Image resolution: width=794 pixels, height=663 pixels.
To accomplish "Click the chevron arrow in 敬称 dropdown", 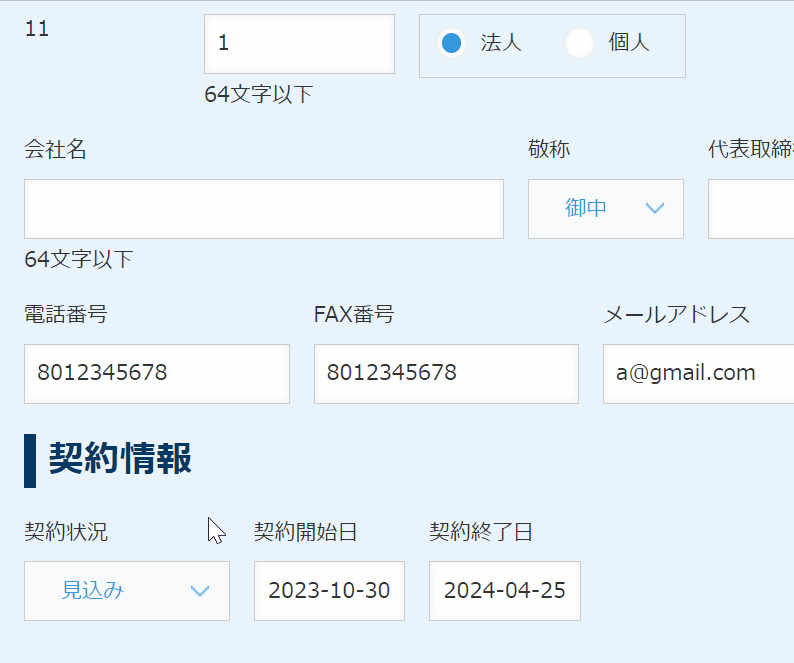I will click(655, 208).
